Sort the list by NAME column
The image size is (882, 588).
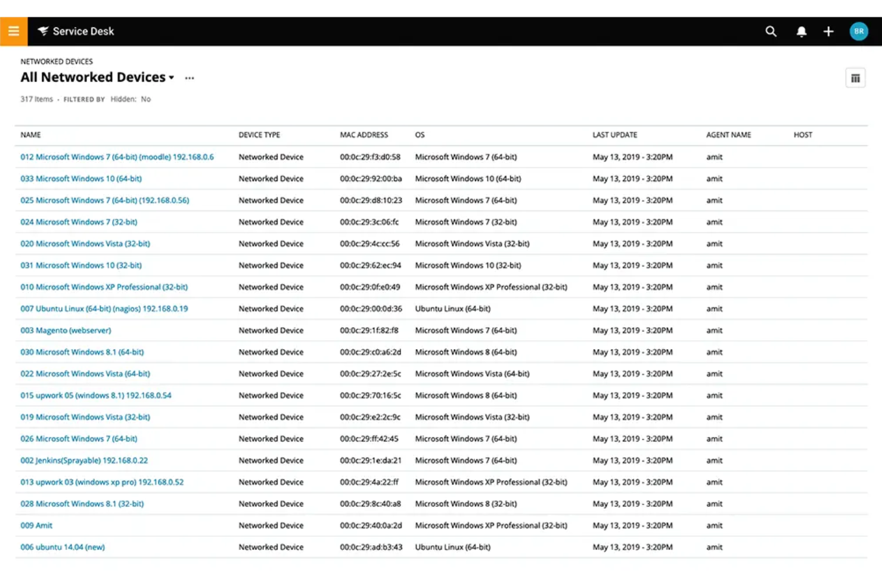[30, 135]
